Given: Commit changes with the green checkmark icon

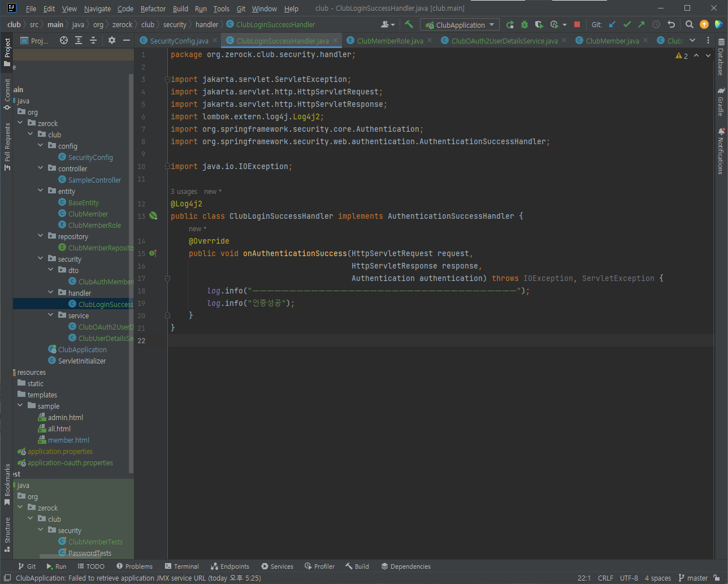Looking at the screenshot, I should point(627,24).
